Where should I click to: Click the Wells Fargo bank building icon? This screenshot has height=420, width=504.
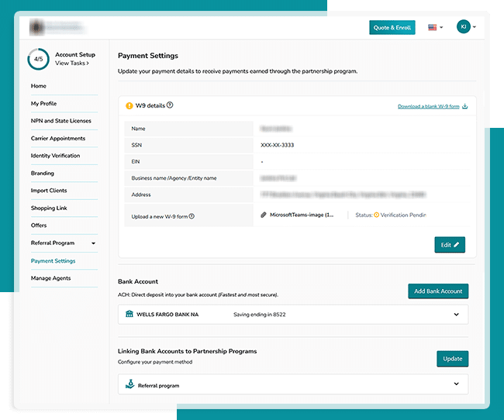tap(129, 315)
